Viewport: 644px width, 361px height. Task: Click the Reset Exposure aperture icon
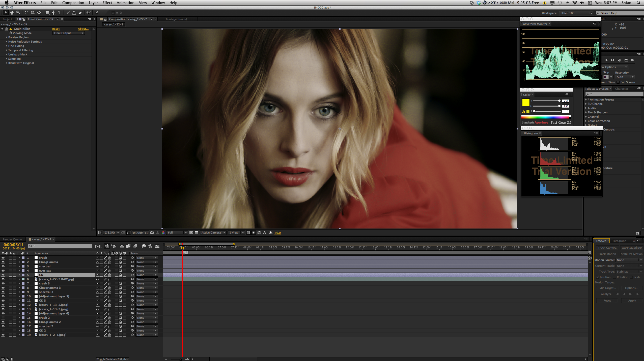pyautogui.click(x=271, y=233)
